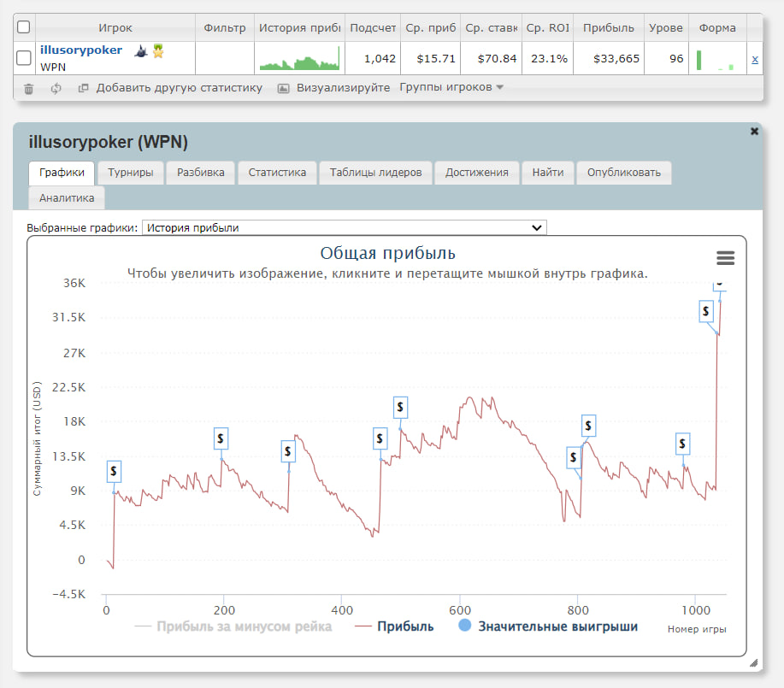The height and width of the screenshot is (688, 784).
Task: Click the trash delete icon
Action: [28, 88]
